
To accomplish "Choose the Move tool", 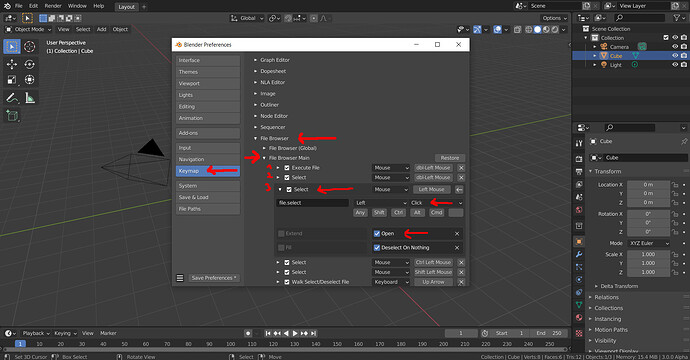I will pyautogui.click(x=12, y=64).
